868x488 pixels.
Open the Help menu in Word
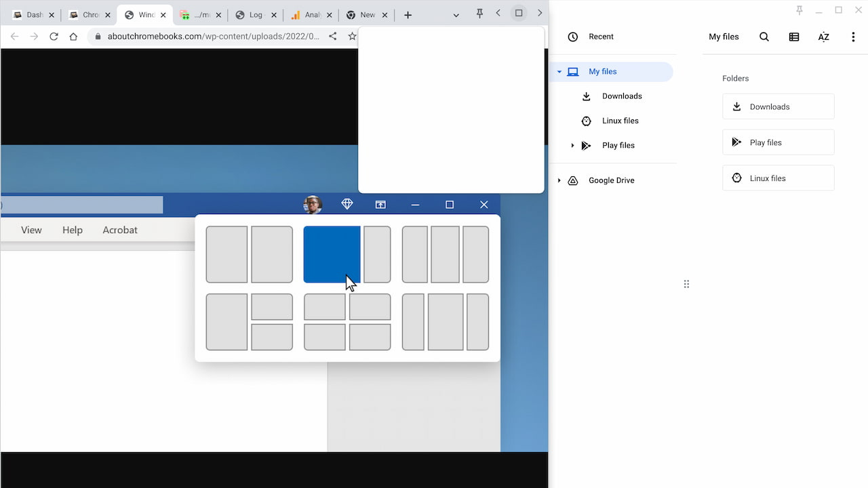[x=73, y=230]
